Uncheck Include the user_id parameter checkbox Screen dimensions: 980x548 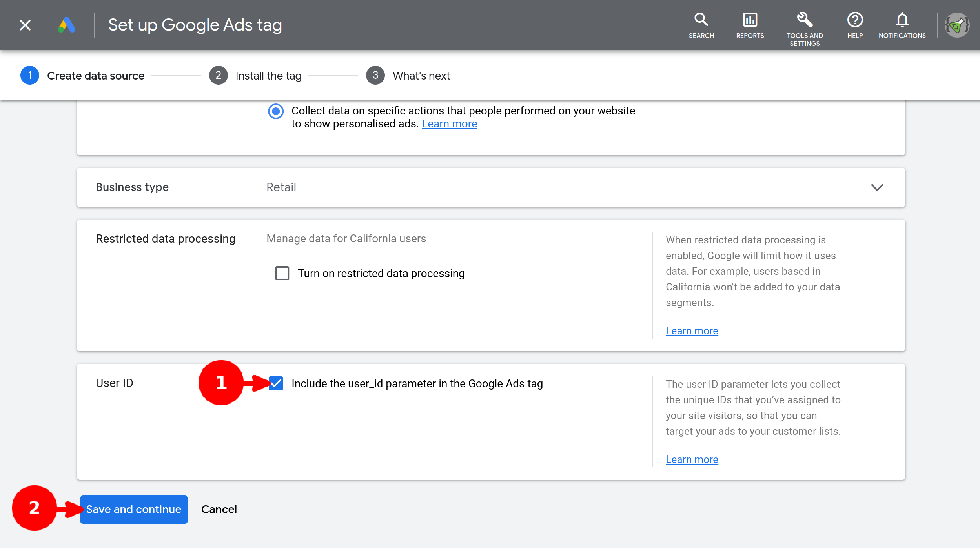[276, 383]
